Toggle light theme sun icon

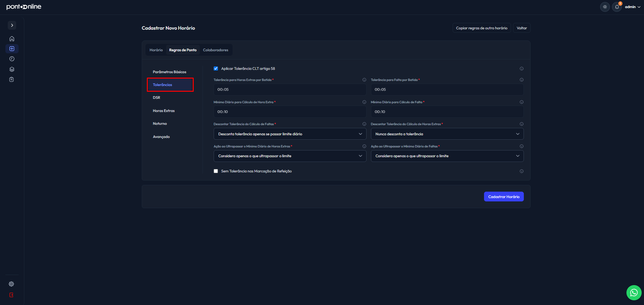(x=605, y=7)
